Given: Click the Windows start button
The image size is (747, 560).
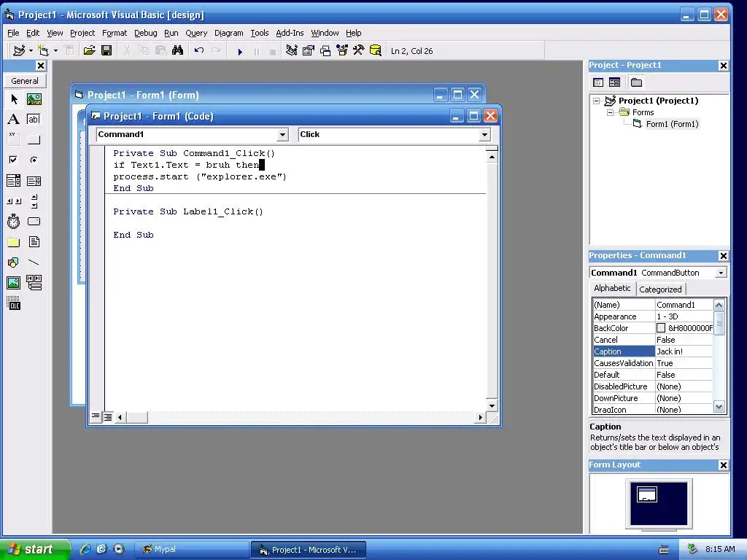Looking at the screenshot, I should 34,549.
